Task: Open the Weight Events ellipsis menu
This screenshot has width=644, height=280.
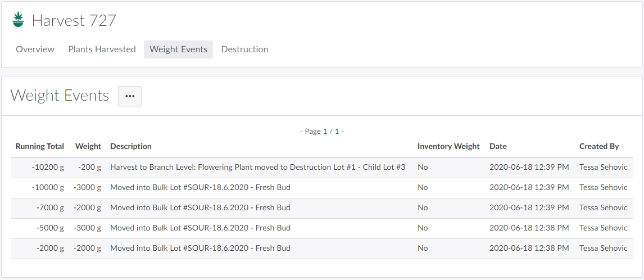Action: pos(130,96)
